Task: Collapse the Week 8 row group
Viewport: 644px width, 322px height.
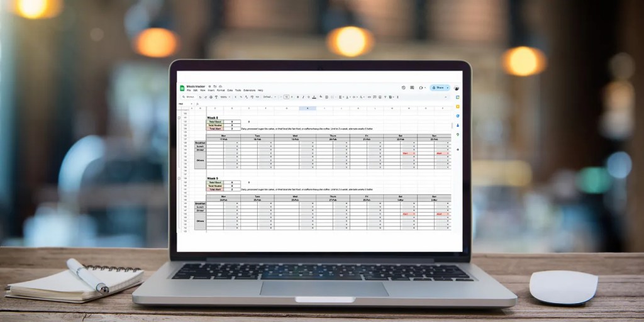Action: pos(179,118)
